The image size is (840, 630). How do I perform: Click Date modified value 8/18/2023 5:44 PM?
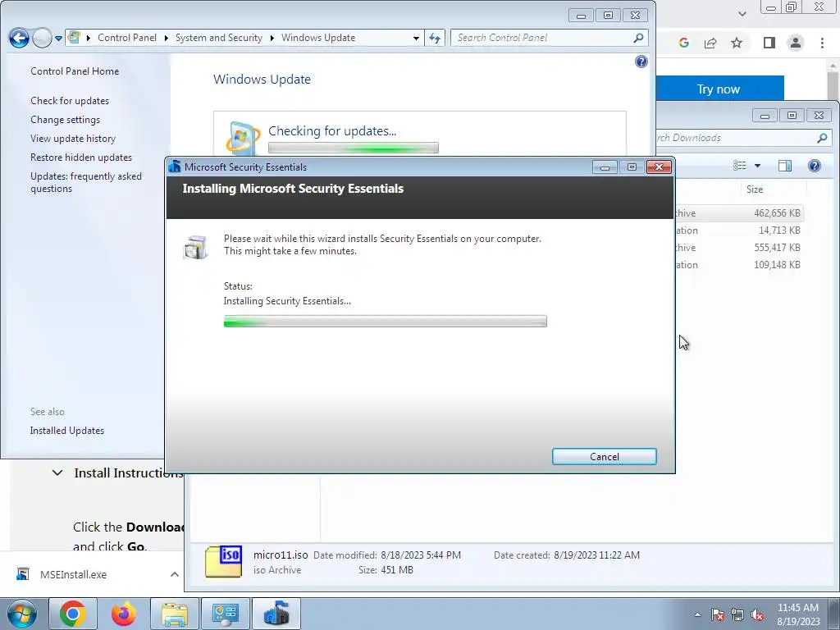(x=421, y=555)
